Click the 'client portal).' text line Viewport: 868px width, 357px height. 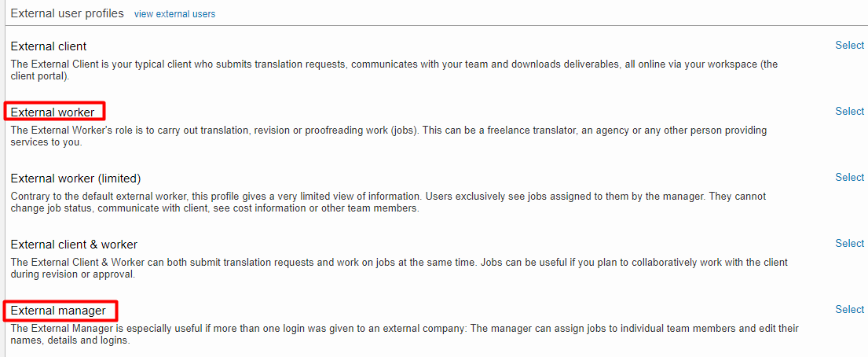pyautogui.click(x=40, y=77)
